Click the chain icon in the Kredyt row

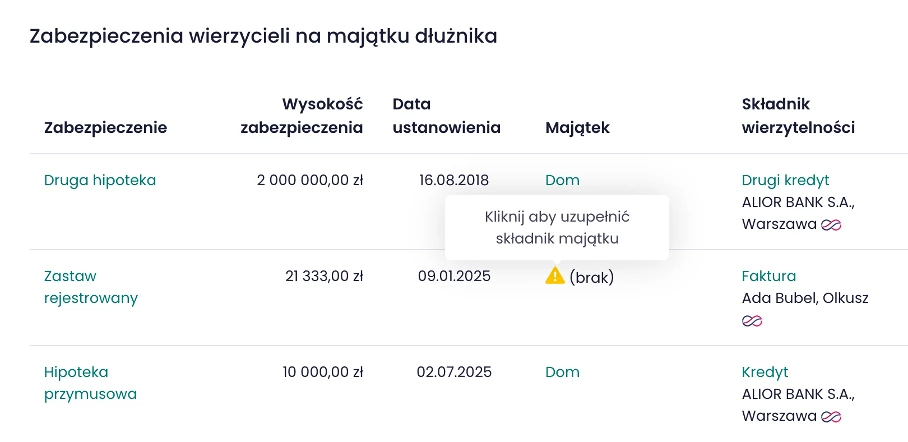pyautogui.click(x=831, y=417)
